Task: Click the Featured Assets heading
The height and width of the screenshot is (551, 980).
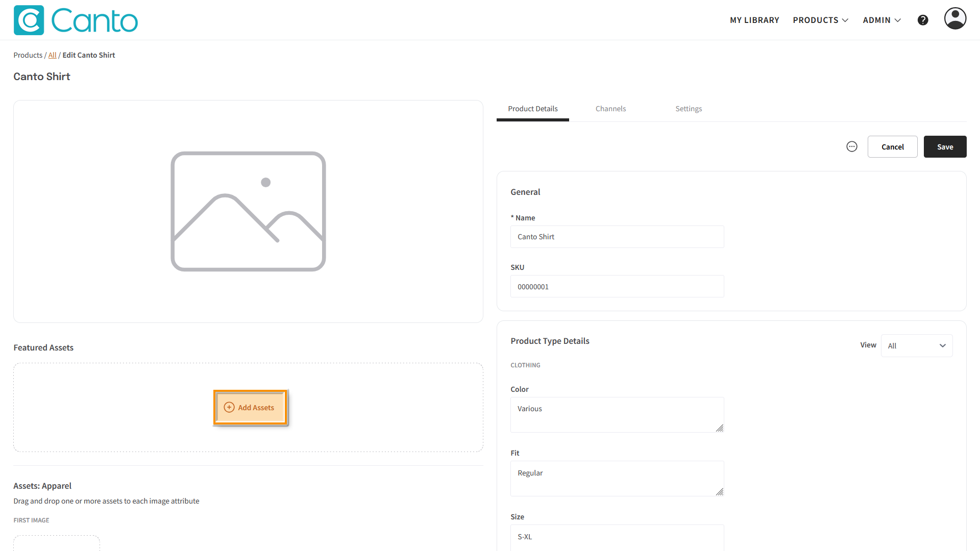Action: [43, 347]
